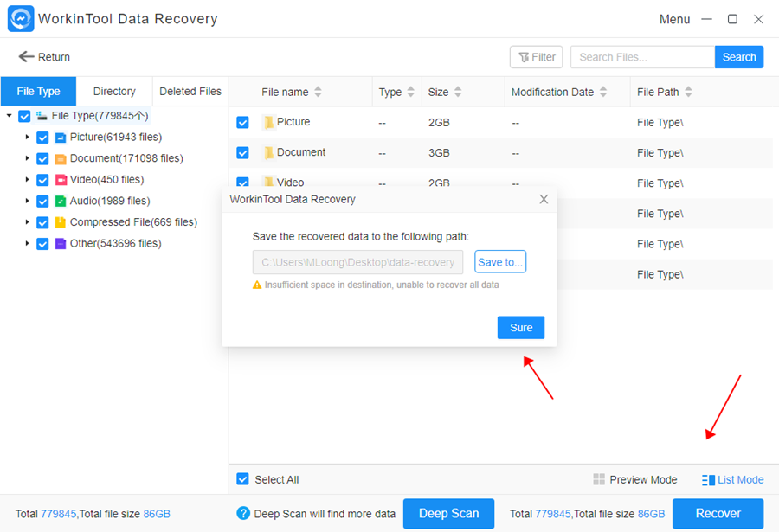Sort by Modification Date arrows

603,92
